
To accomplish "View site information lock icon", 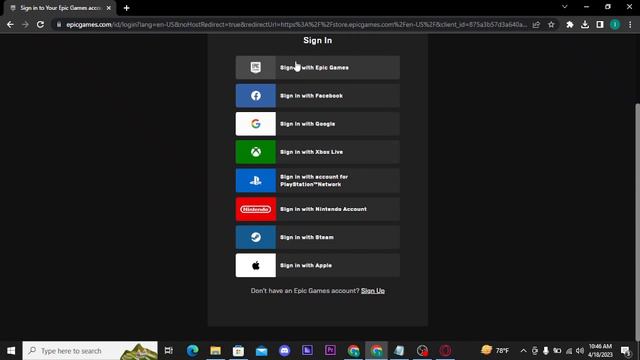I will [59, 24].
